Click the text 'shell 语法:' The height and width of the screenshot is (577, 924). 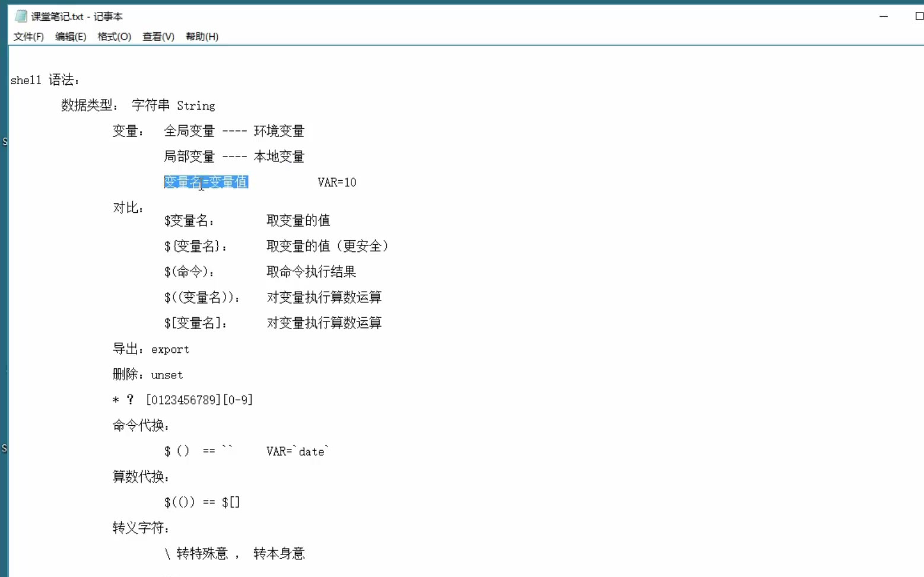coord(45,80)
